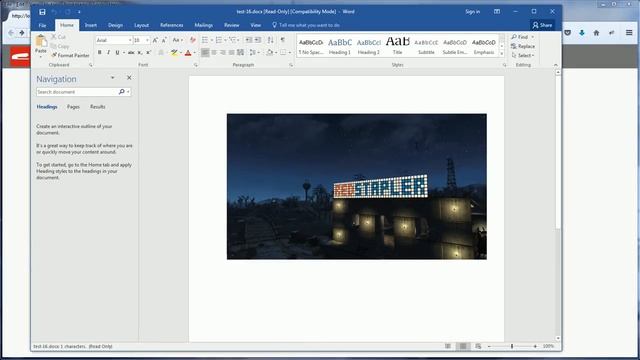The width and height of the screenshot is (640, 360).
Task: Click the Save icon in the title bar
Action: point(42,12)
